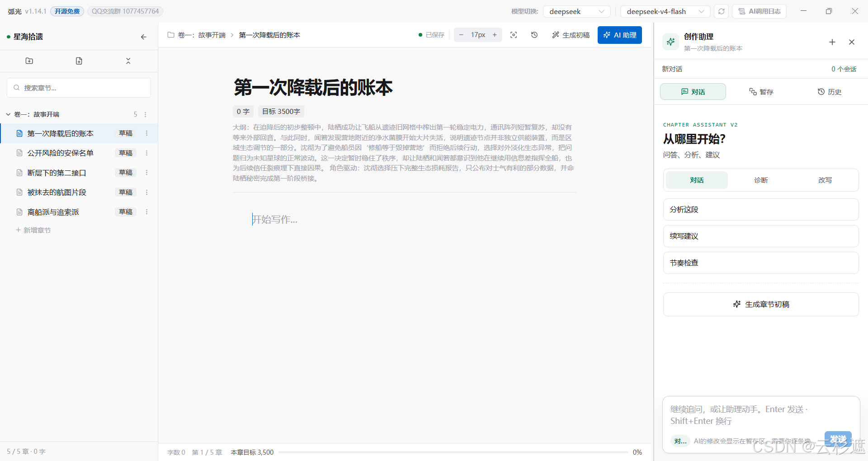The width and height of the screenshot is (868, 461).
Task: Open more options for 被抹去的航图片段
Action: pyautogui.click(x=146, y=193)
